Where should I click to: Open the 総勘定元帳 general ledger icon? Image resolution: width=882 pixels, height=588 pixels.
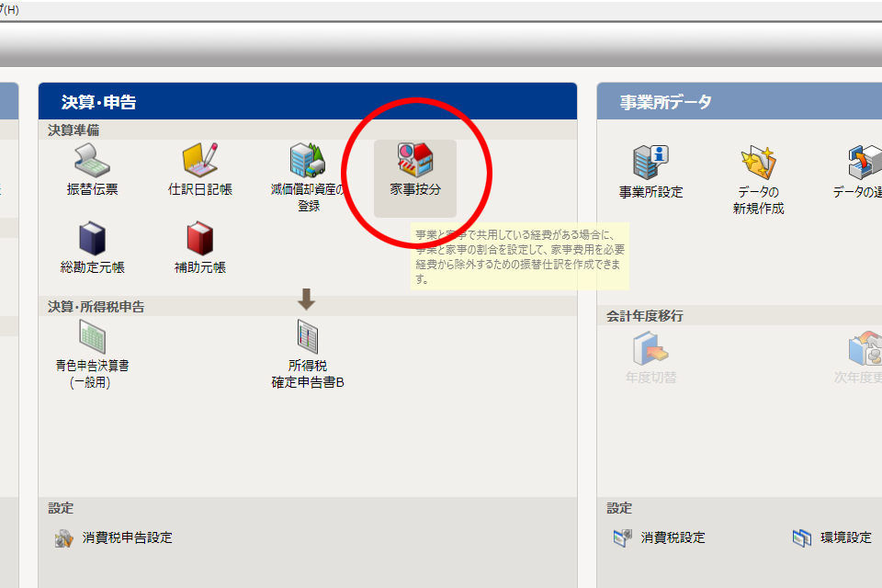point(92,238)
